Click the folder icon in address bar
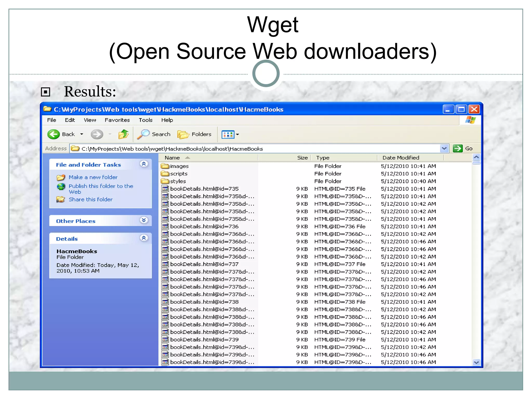This screenshot has width=532, height=399. coord(75,148)
